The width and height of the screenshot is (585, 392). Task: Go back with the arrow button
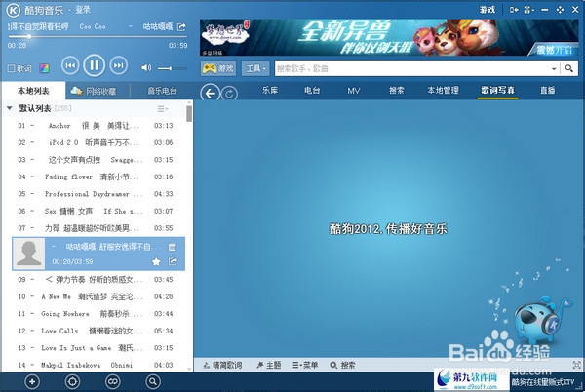(211, 94)
